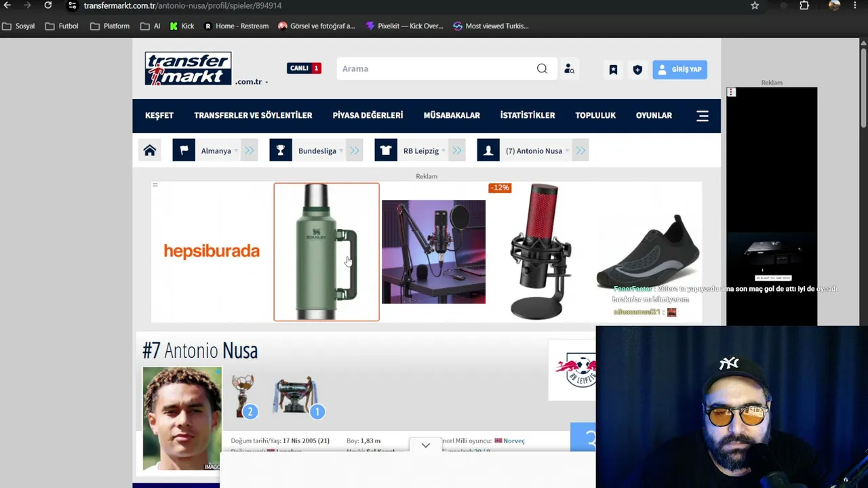Click the shield plus icon
Screen dimensions: 868x488
point(637,69)
